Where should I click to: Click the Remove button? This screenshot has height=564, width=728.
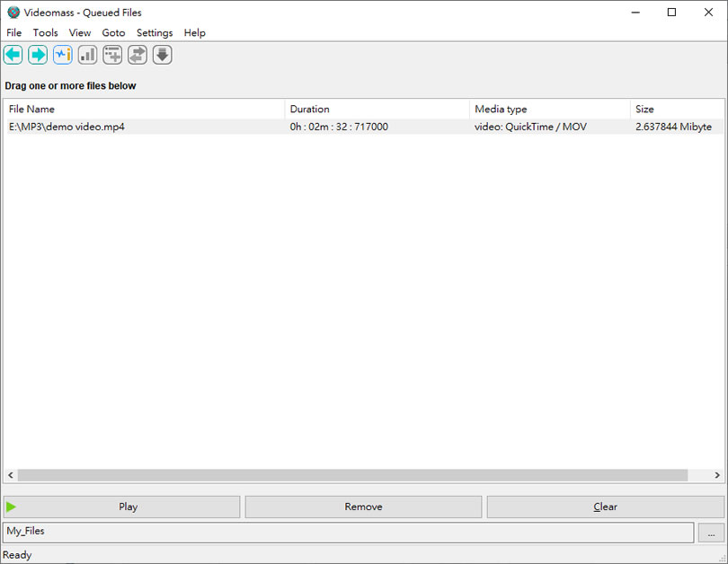click(363, 507)
